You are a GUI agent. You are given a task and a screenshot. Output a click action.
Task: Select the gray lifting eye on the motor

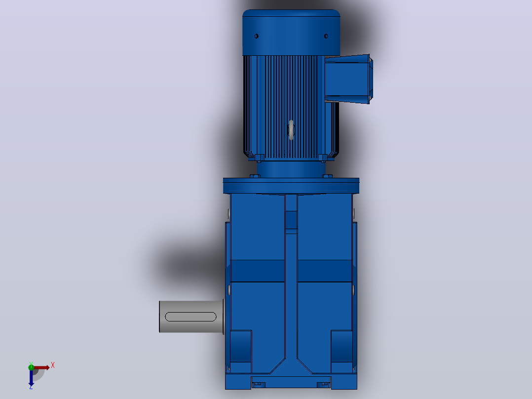tap(291, 130)
